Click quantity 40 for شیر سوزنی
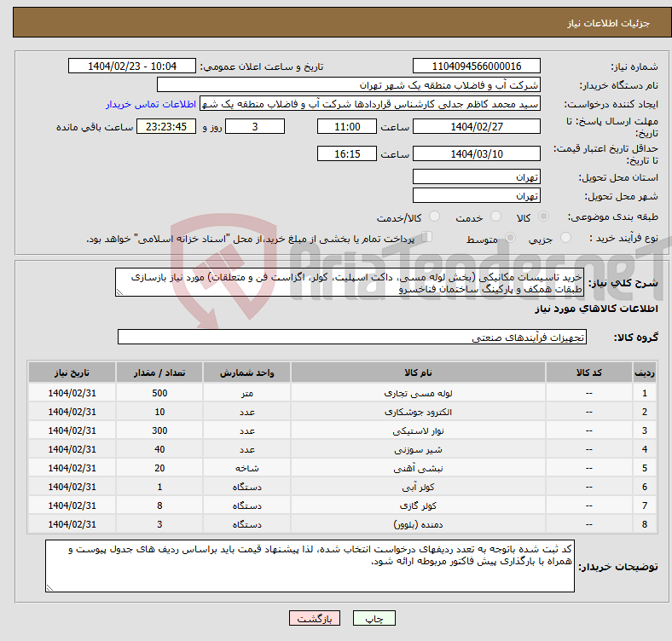Image resolution: width=672 pixels, height=641 pixels. (x=159, y=449)
